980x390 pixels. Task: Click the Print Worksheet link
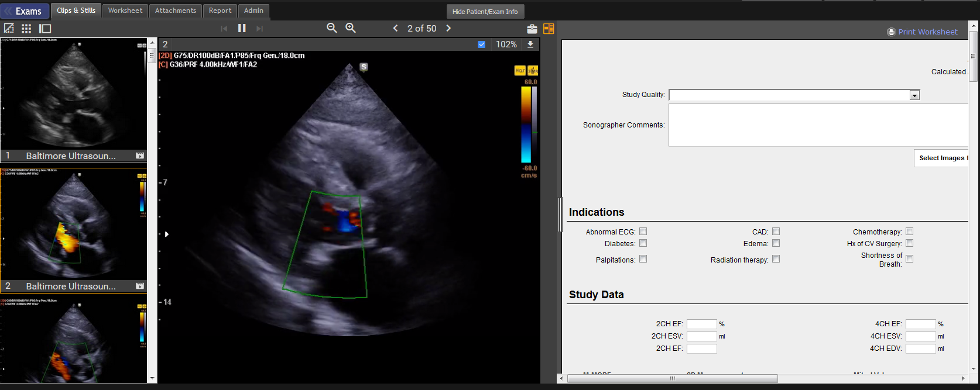click(x=927, y=32)
